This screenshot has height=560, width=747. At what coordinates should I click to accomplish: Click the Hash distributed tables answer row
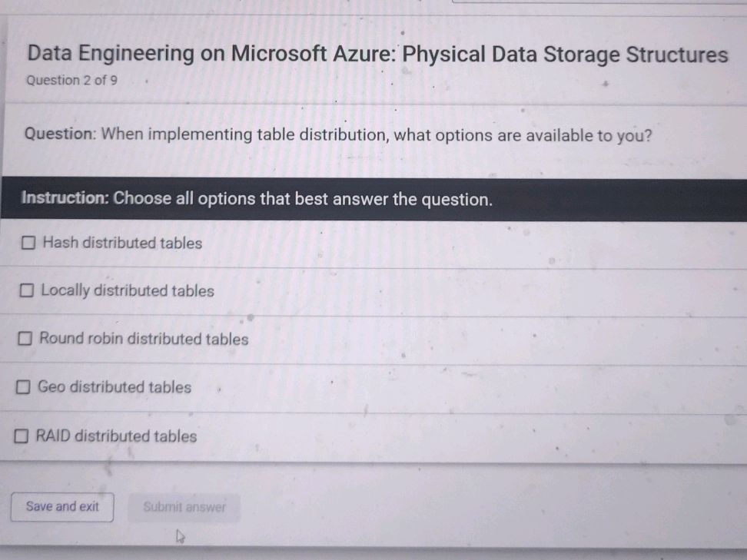click(x=121, y=243)
